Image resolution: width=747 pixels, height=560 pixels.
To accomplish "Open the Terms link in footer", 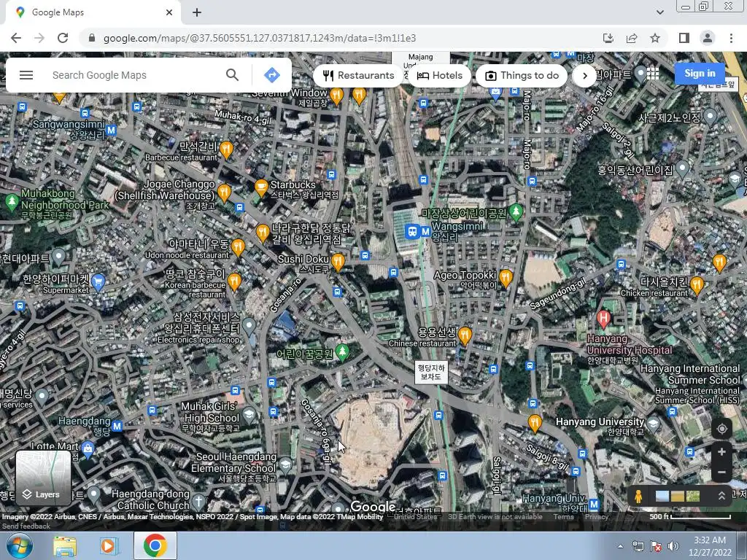I will [x=564, y=517].
